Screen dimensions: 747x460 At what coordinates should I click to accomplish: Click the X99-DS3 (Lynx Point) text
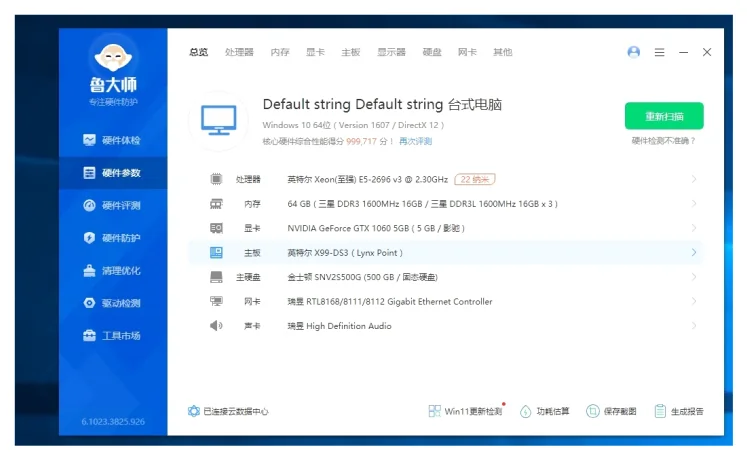point(345,253)
